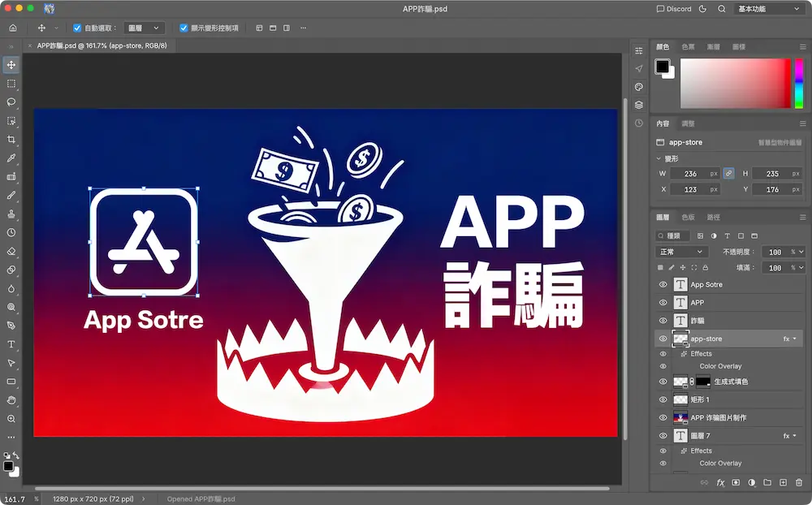Image resolution: width=812 pixels, height=505 pixels.
Task: Select the Lasso tool
Action: coord(11,102)
